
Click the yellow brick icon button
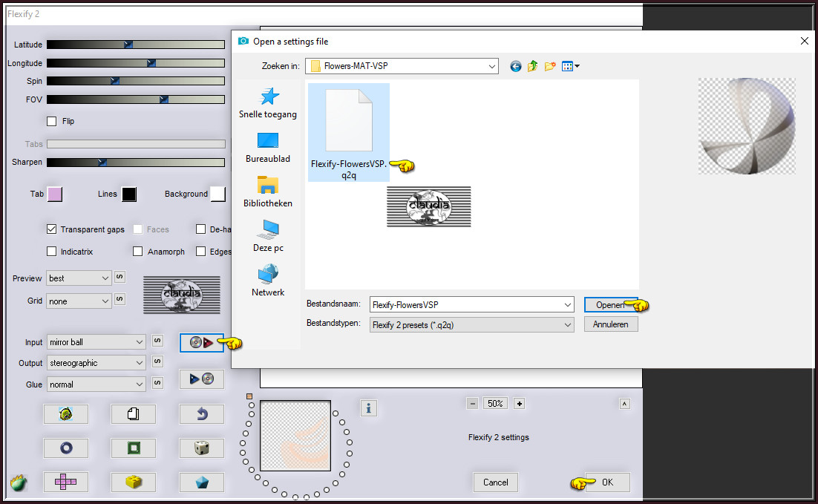click(x=134, y=482)
